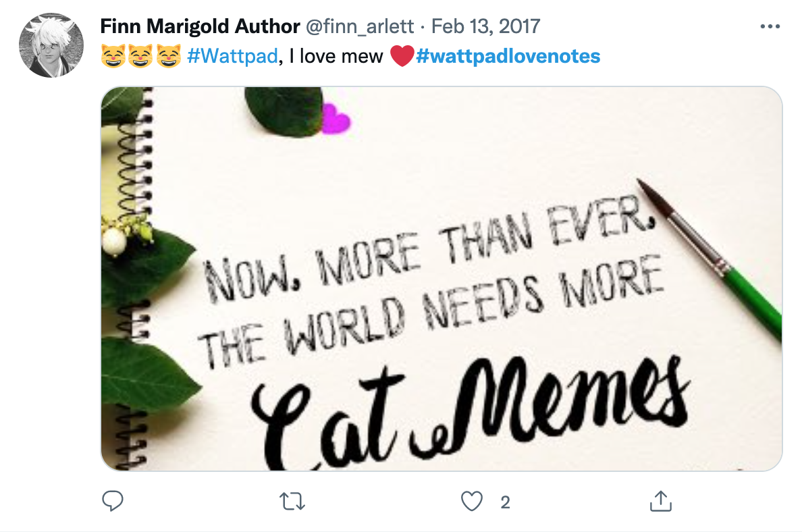Click the tweet text "I love mew"
Image resolution: width=802 pixels, height=532 pixels.
[333, 56]
